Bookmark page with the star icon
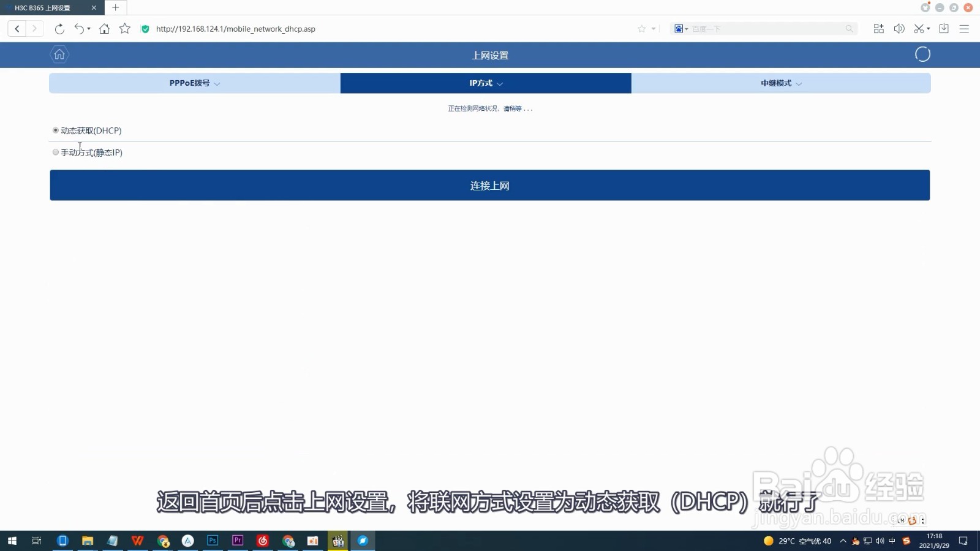This screenshot has height=551, width=980. (125, 29)
